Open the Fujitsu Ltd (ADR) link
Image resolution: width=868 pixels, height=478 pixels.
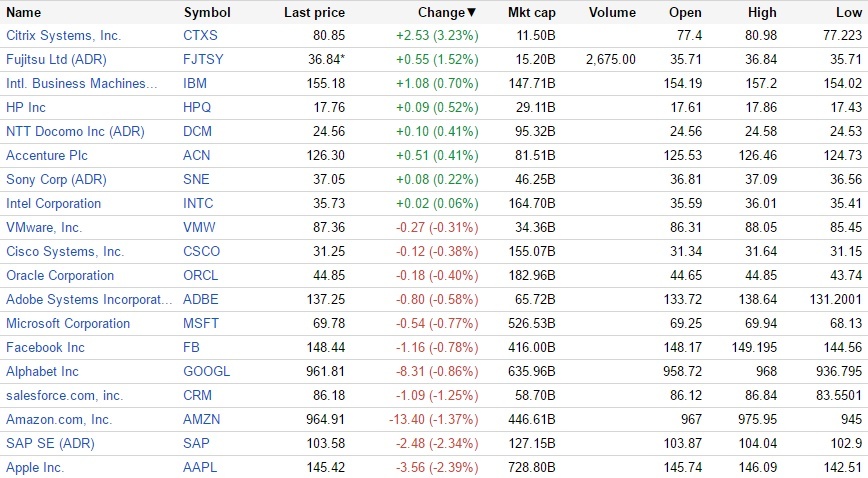57,60
